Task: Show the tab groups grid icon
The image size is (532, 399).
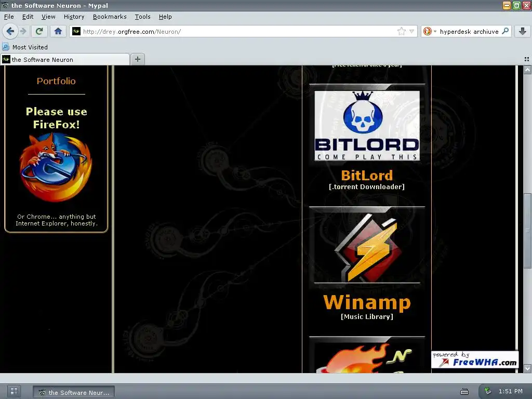Action: tap(527, 59)
